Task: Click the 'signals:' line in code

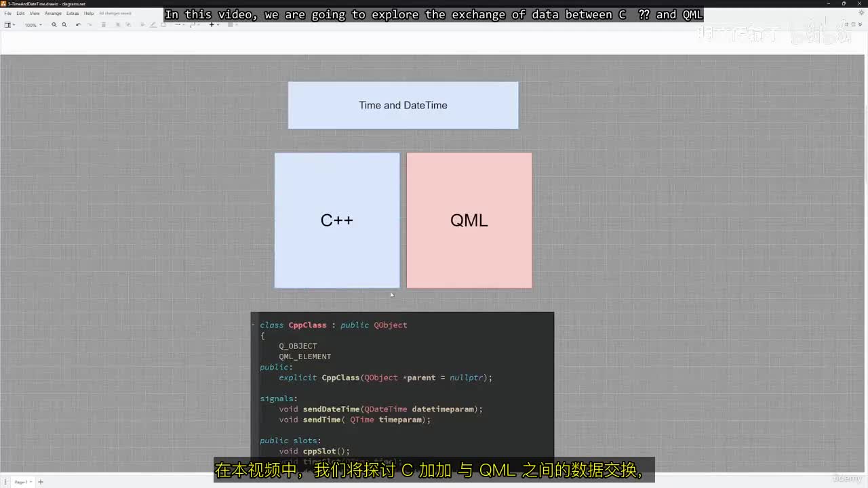Action: [279, 399]
